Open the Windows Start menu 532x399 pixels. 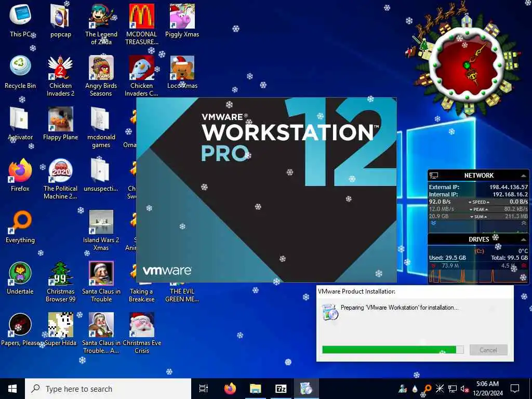pyautogui.click(x=12, y=389)
